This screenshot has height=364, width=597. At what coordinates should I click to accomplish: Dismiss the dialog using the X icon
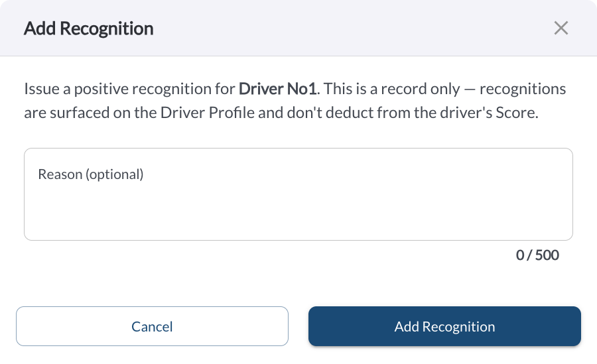561,28
